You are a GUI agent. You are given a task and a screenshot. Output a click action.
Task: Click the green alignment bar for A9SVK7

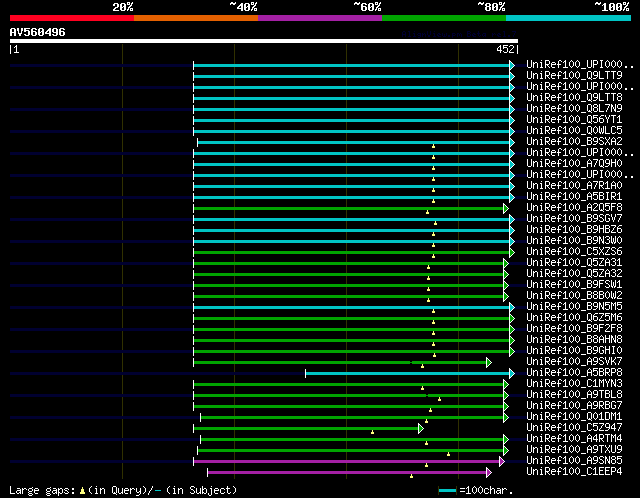340,362
